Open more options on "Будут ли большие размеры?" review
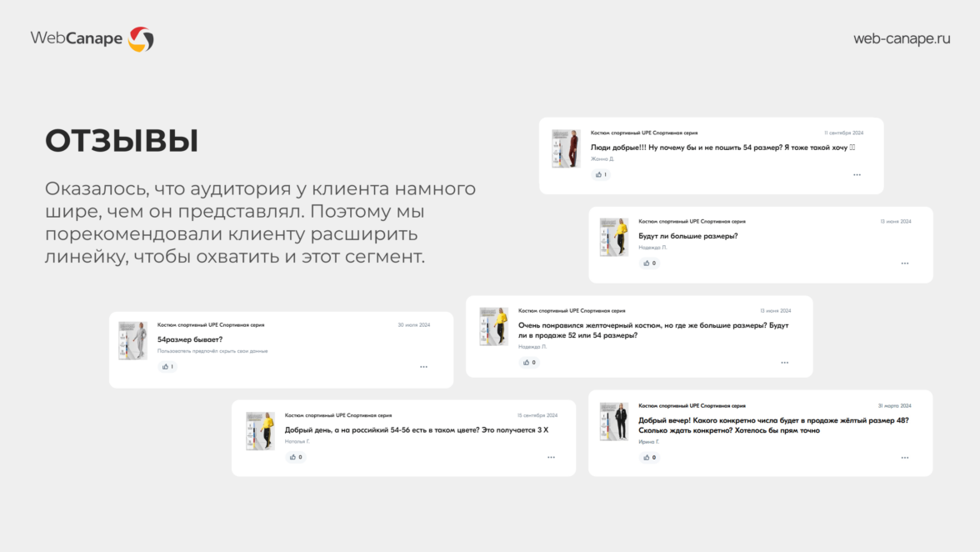The width and height of the screenshot is (980, 552). tap(905, 263)
